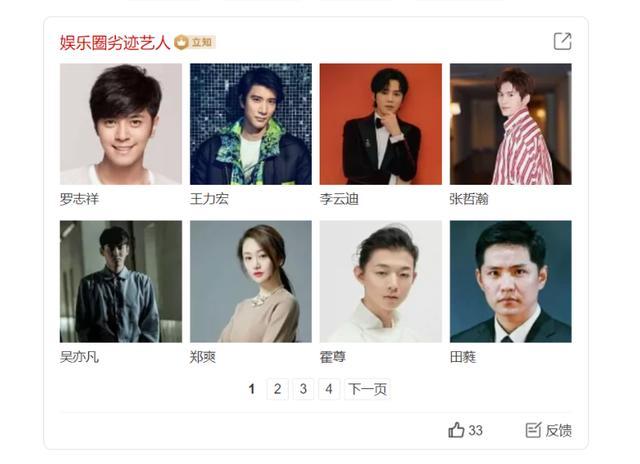Click the 田蕤 name link

click(463, 357)
